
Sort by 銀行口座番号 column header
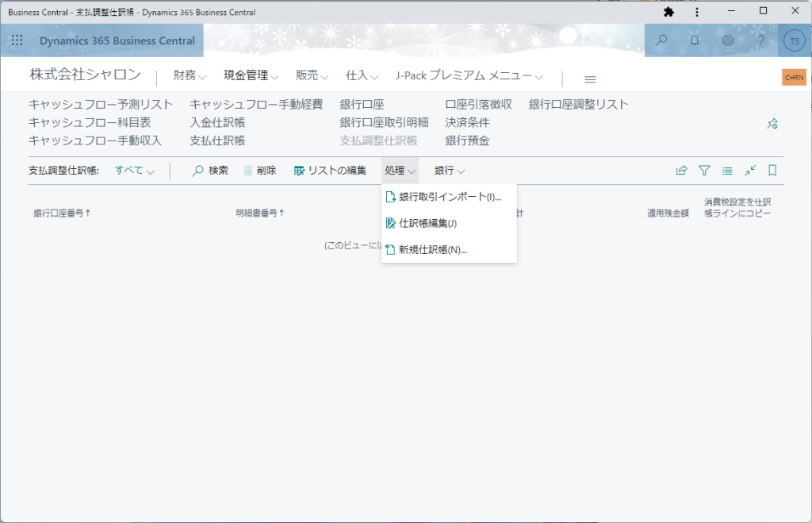pos(62,213)
